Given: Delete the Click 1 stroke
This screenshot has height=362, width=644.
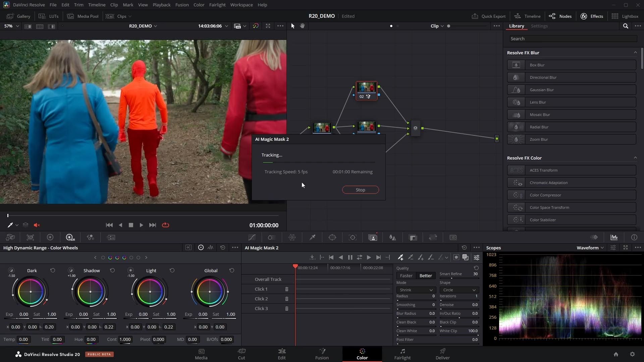Looking at the screenshot, I should coord(287,289).
